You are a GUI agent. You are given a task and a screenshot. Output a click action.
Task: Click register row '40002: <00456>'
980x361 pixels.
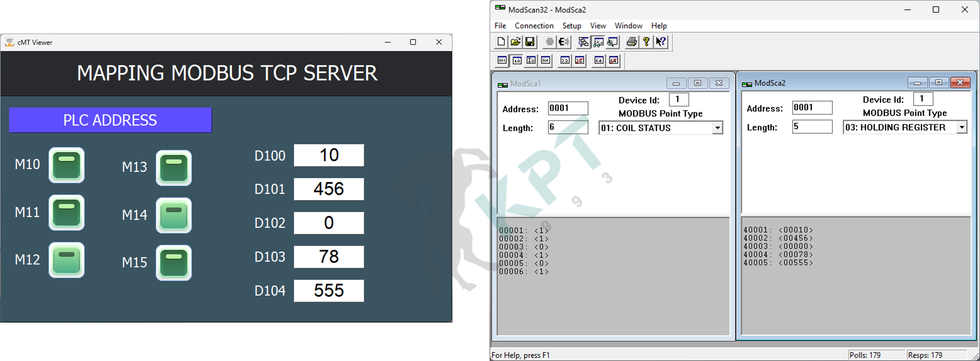tap(778, 238)
